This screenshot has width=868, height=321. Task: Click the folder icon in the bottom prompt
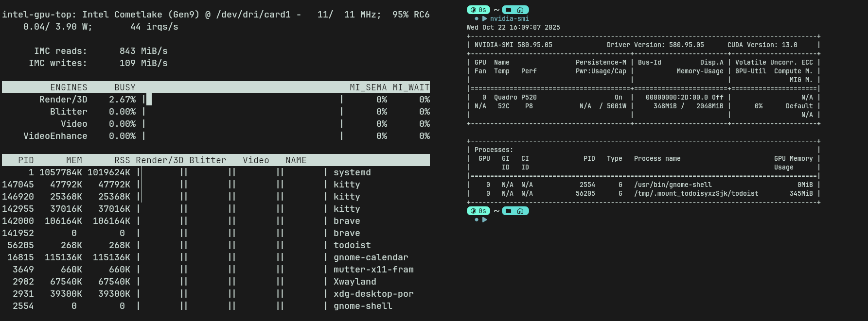pyautogui.click(x=508, y=211)
